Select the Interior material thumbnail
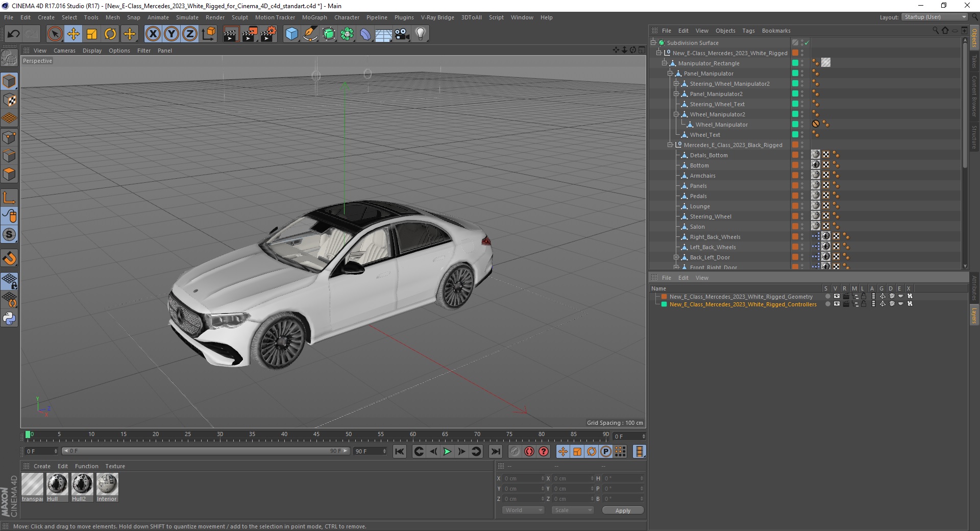This screenshot has height=531, width=980. (x=107, y=484)
